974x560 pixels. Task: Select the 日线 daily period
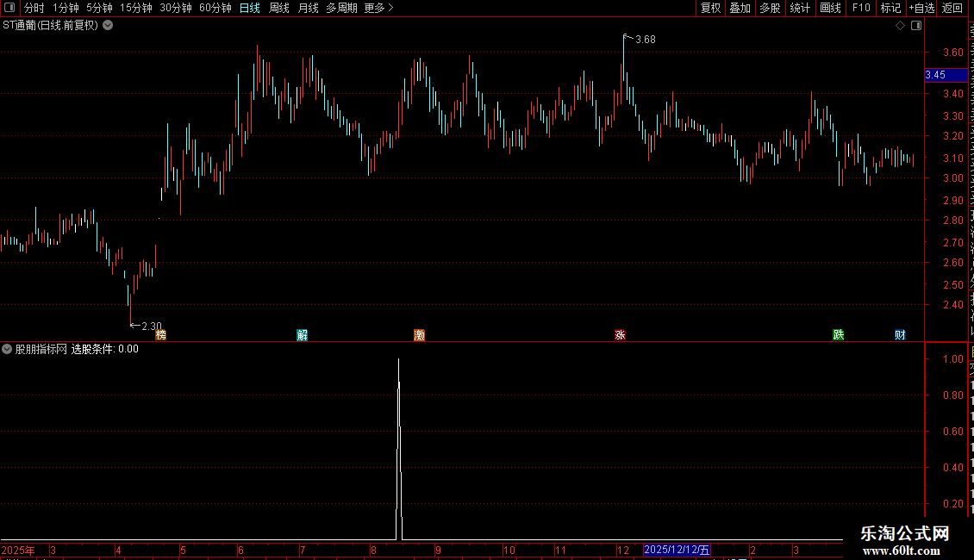pyautogui.click(x=250, y=8)
